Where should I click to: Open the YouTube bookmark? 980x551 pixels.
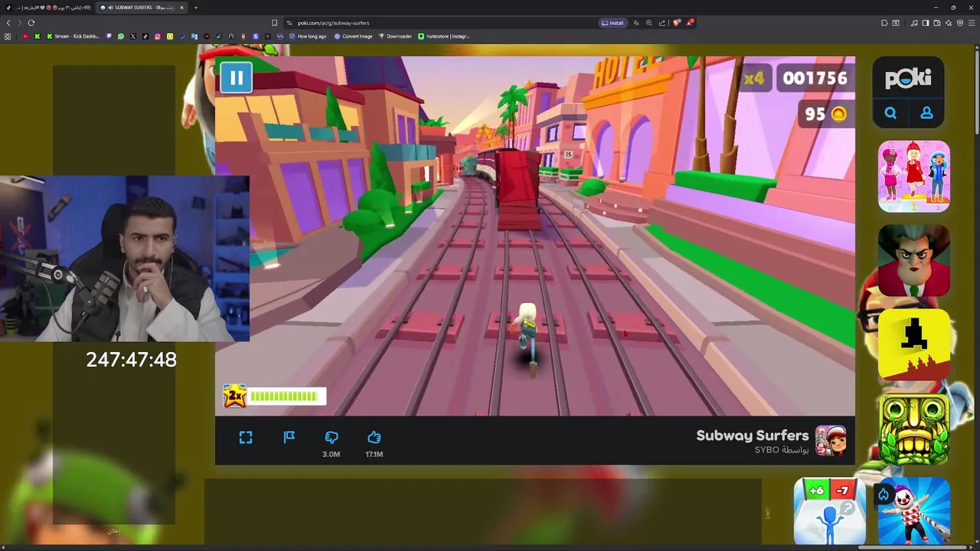point(25,36)
